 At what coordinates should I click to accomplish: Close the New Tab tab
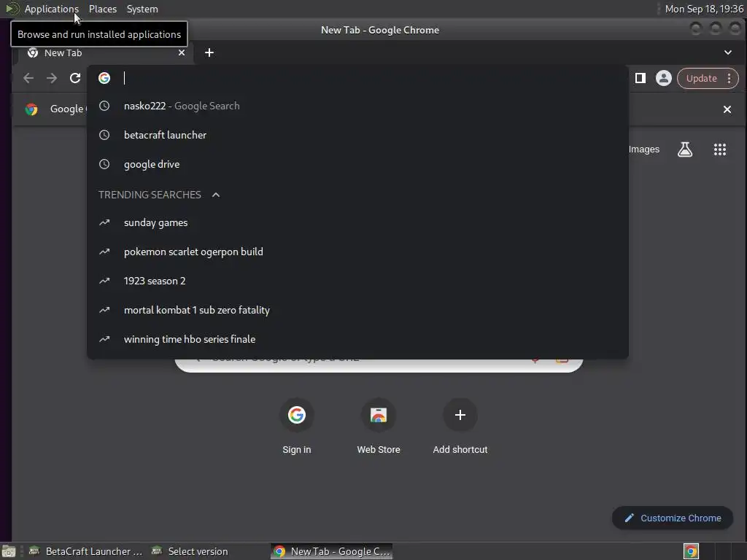(x=182, y=52)
